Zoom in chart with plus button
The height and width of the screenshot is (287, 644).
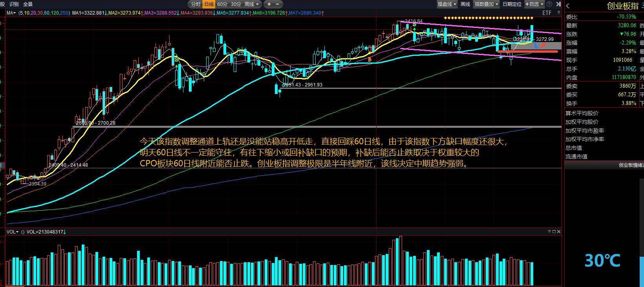click(x=269, y=4)
